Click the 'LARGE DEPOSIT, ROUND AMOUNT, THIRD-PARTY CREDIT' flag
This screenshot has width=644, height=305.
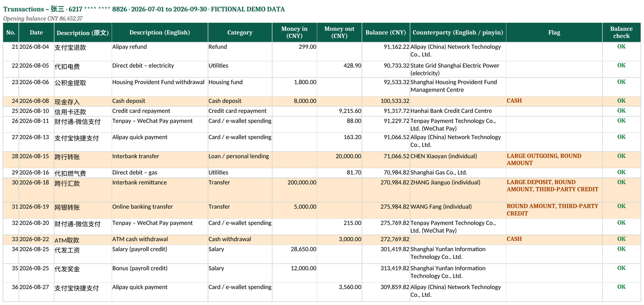tap(554, 190)
